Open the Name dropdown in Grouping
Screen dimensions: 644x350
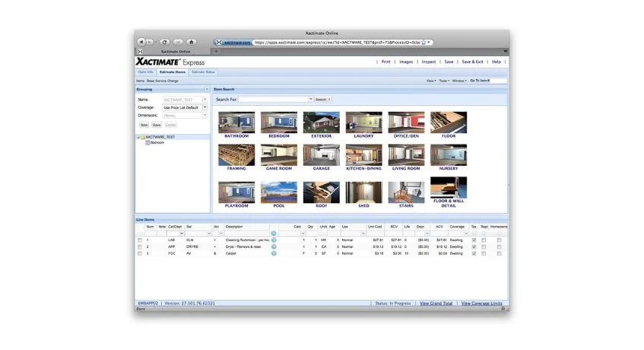(205, 100)
